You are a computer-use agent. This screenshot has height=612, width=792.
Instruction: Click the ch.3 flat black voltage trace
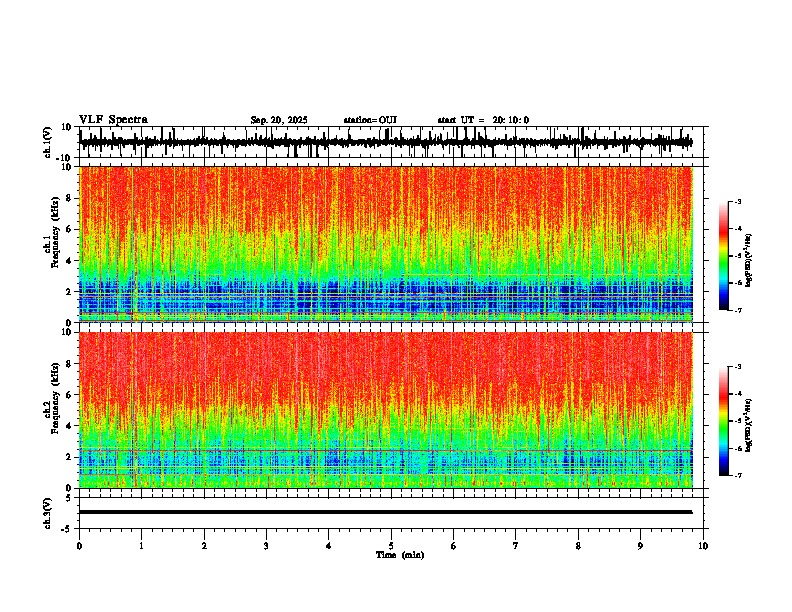(x=386, y=512)
